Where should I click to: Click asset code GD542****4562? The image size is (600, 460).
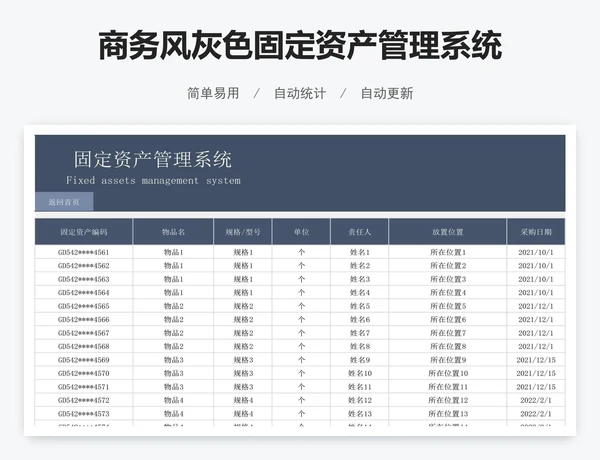click(x=84, y=266)
